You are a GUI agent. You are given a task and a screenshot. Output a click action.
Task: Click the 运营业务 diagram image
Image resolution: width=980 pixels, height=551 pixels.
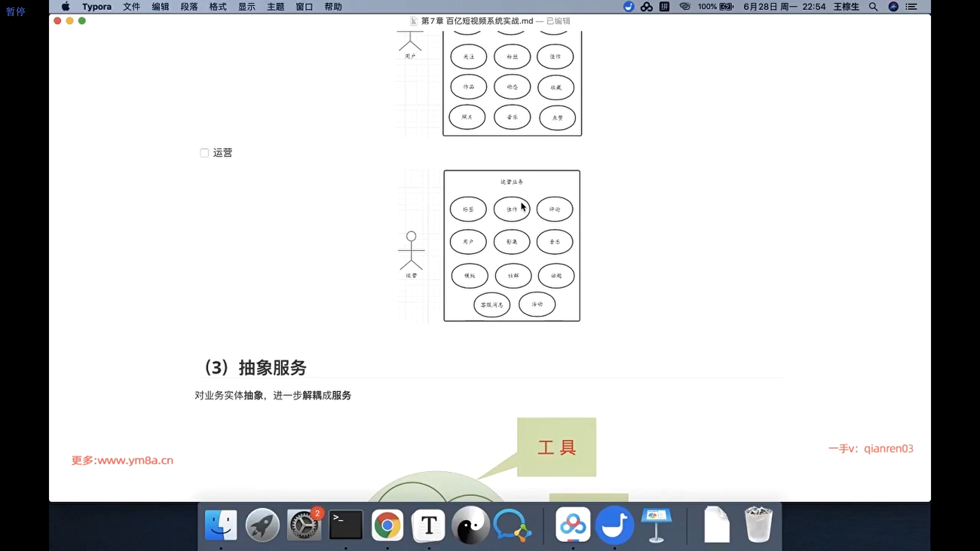tap(511, 246)
